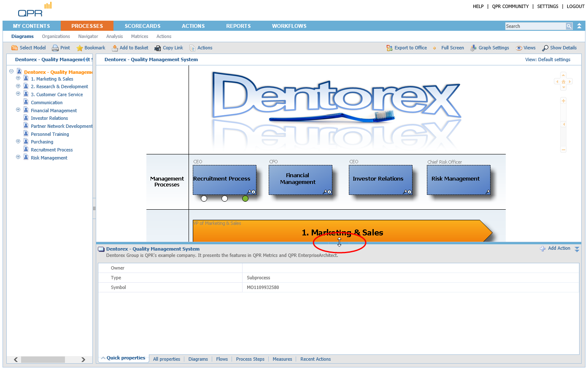Click the search magnifier icon
The width and height of the screenshot is (588, 370).
point(569,26)
